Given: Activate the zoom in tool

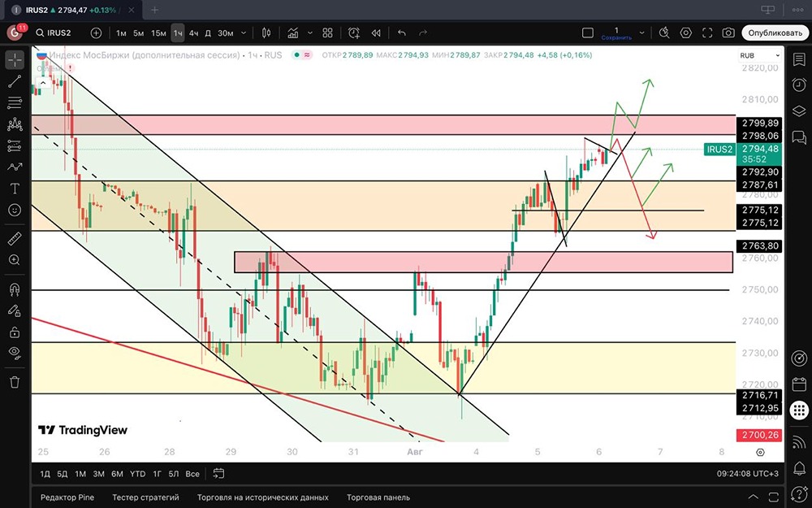Looking at the screenshot, I should click(15, 260).
